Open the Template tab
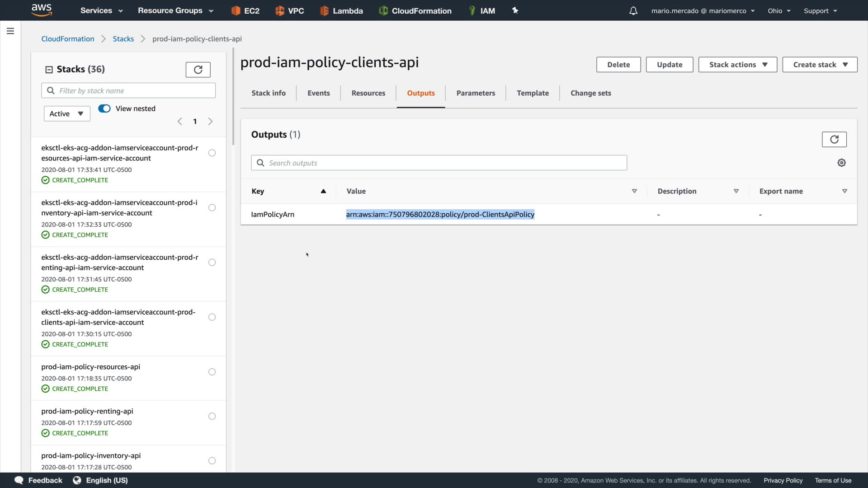The image size is (868, 488). click(533, 93)
